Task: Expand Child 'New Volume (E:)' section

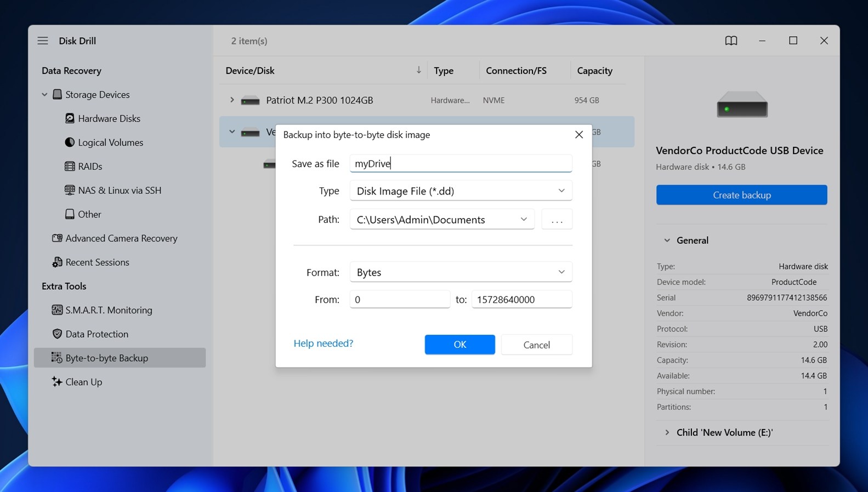Action: point(667,432)
